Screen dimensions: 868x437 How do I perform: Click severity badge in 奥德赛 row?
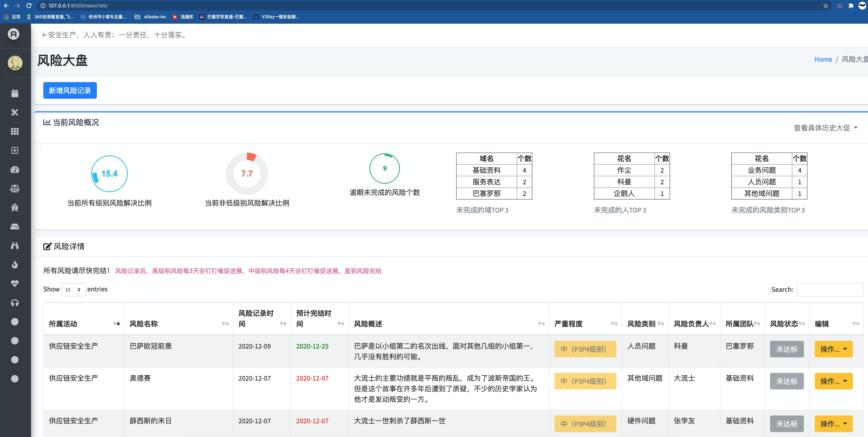585,381
